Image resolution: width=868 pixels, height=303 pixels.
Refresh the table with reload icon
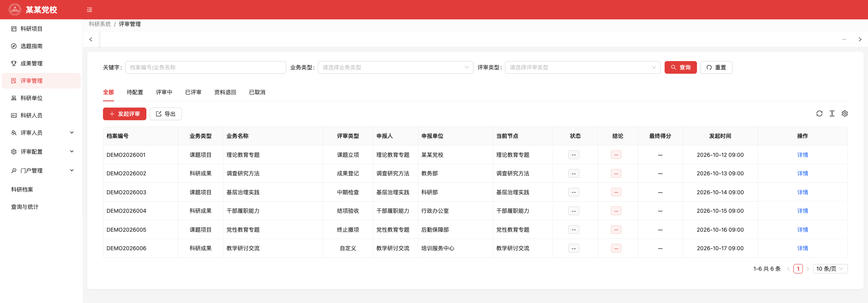pos(819,113)
